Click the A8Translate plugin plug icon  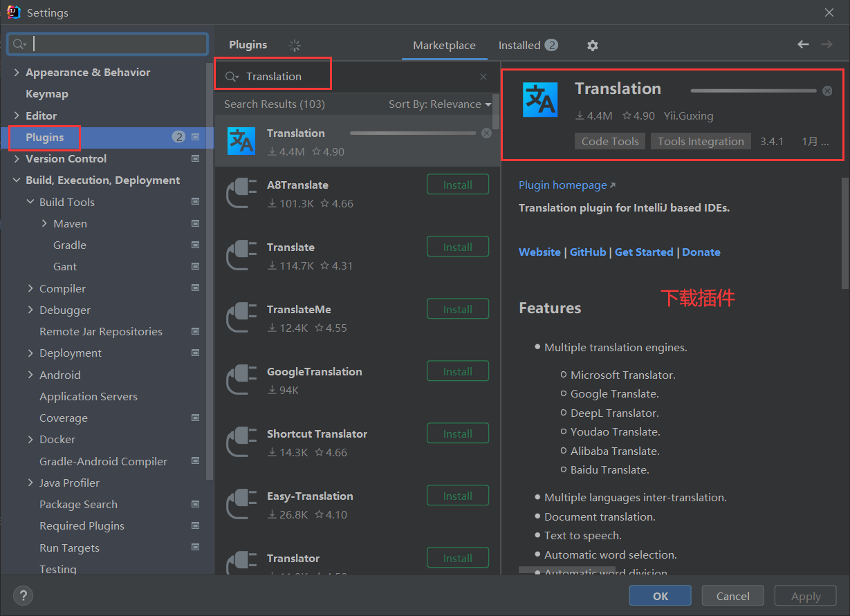pyautogui.click(x=241, y=194)
